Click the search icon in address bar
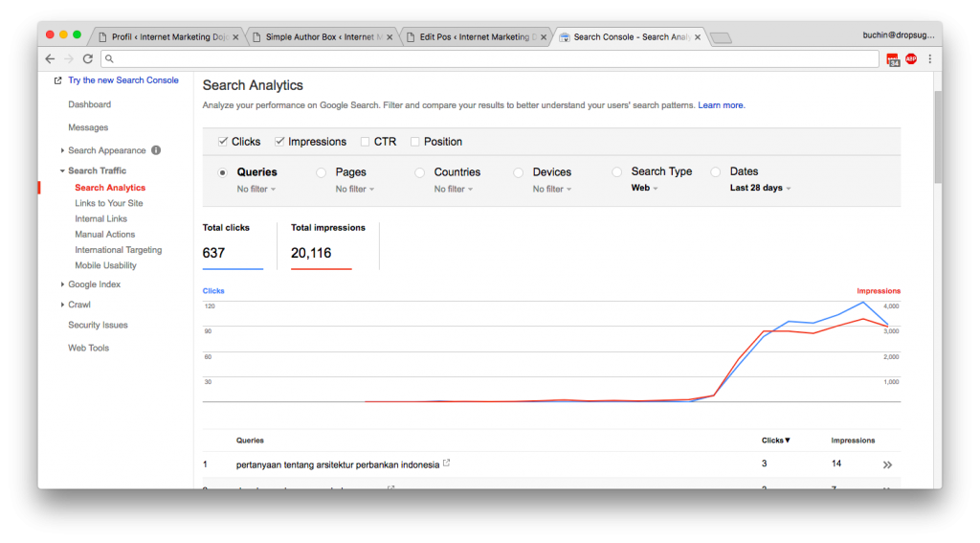Viewport: 980px width, 543px height. pos(109,58)
